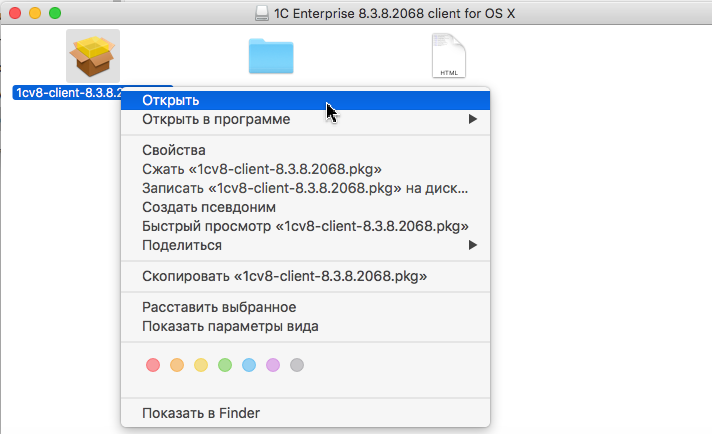Apply the green color tag

pos(225,365)
